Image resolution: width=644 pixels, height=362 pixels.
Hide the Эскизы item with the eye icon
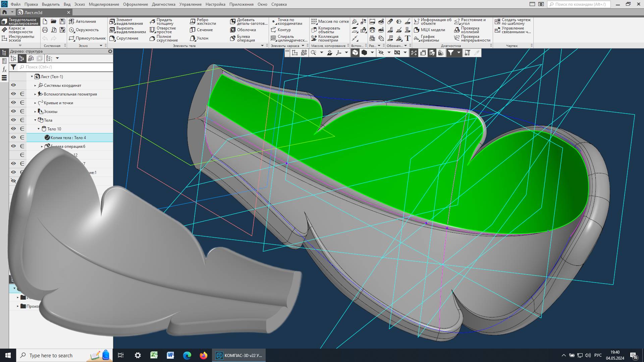pyautogui.click(x=13, y=111)
